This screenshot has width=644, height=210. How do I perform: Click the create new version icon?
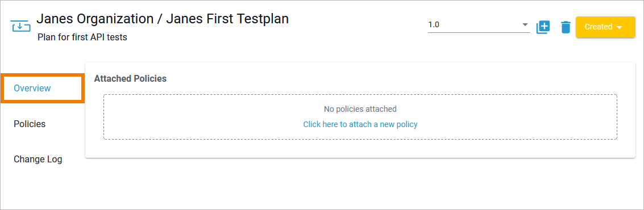click(543, 27)
